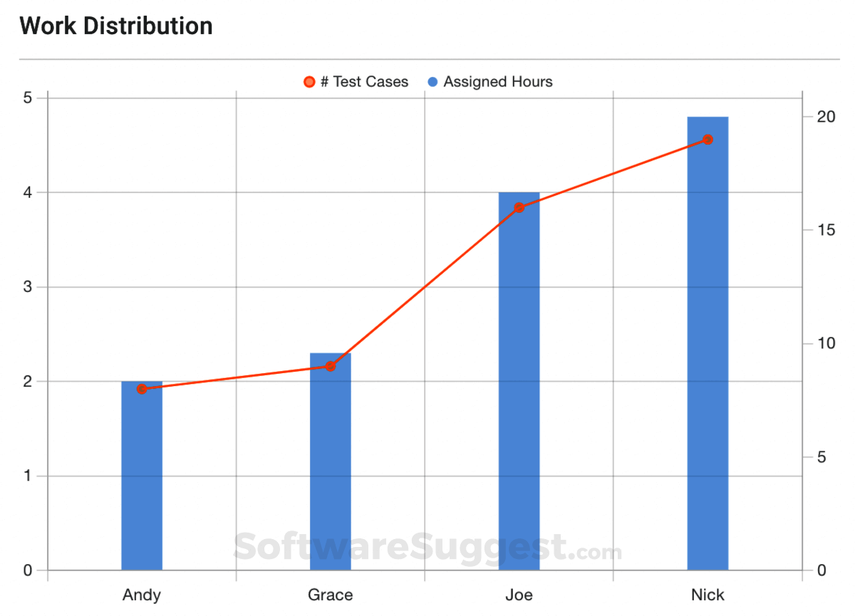Click the Nick axis label

708,595
